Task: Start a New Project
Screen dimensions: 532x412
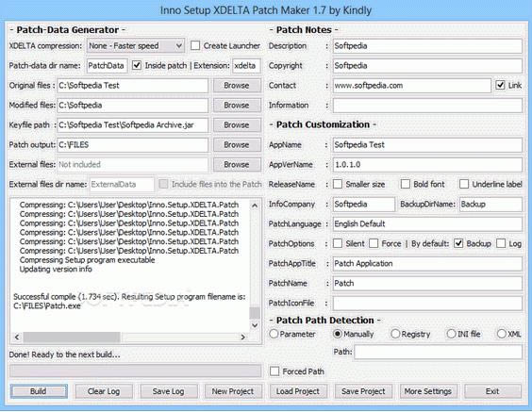Action: 233,391
